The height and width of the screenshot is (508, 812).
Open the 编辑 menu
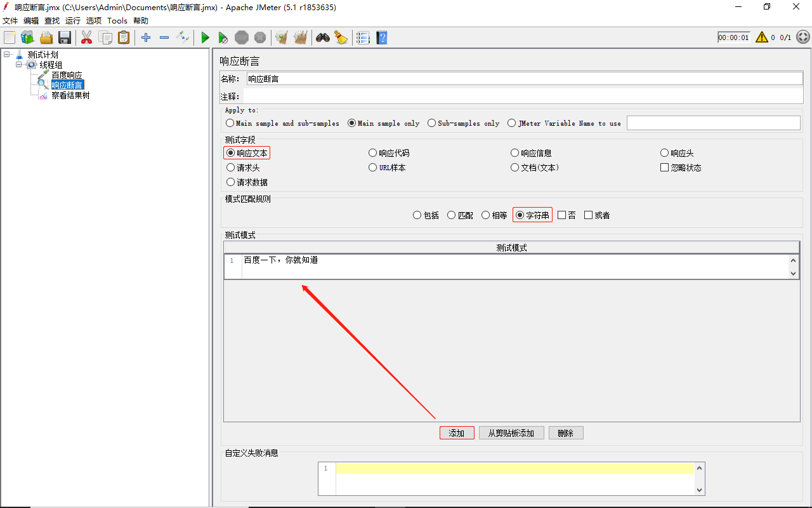click(x=31, y=21)
